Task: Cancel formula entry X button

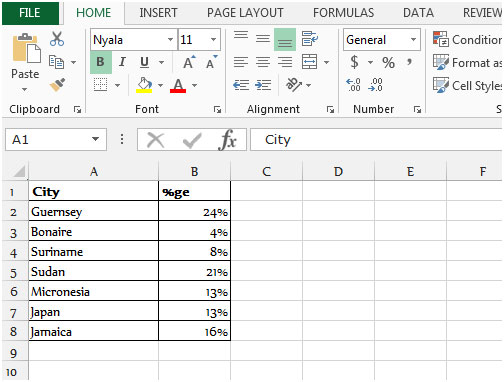Action: [x=155, y=140]
